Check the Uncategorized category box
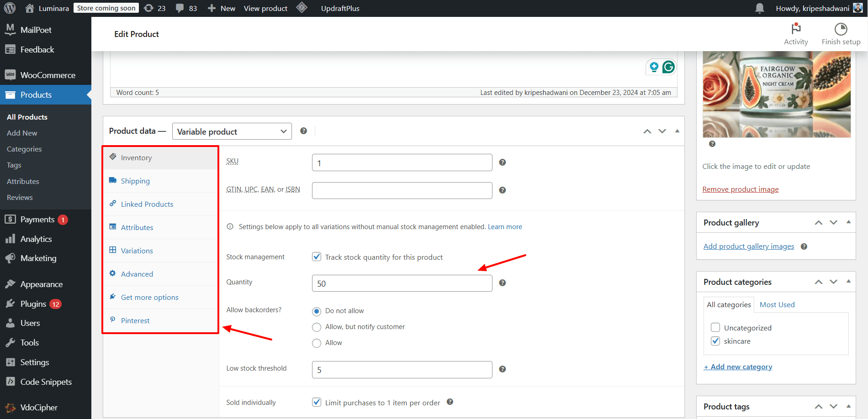The width and height of the screenshot is (868, 419). coord(715,328)
